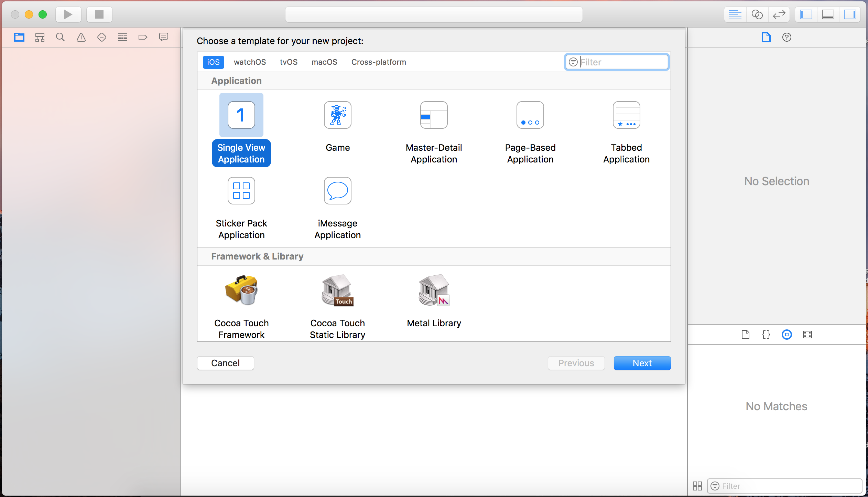Open the Breakpoint navigator
This screenshot has width=868, height=497.
click(143, 37)
